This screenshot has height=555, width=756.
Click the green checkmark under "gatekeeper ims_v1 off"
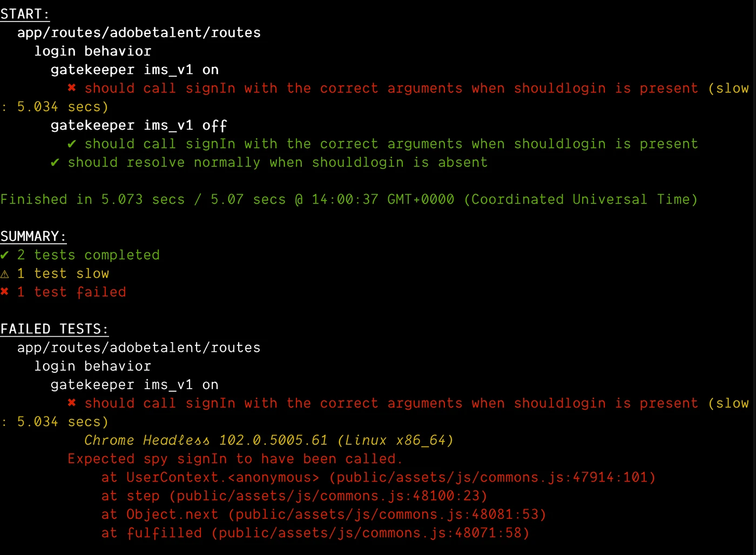pyautogui.click(x=72, y=144)
